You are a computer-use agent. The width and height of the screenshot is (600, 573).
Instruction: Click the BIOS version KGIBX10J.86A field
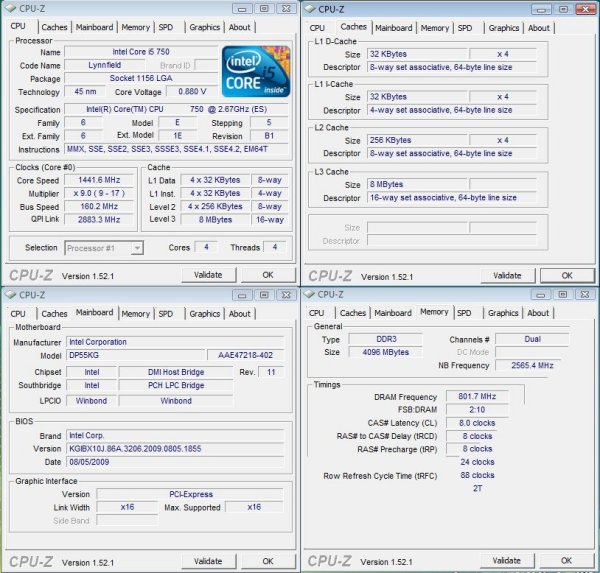click(x=175, y=449)
